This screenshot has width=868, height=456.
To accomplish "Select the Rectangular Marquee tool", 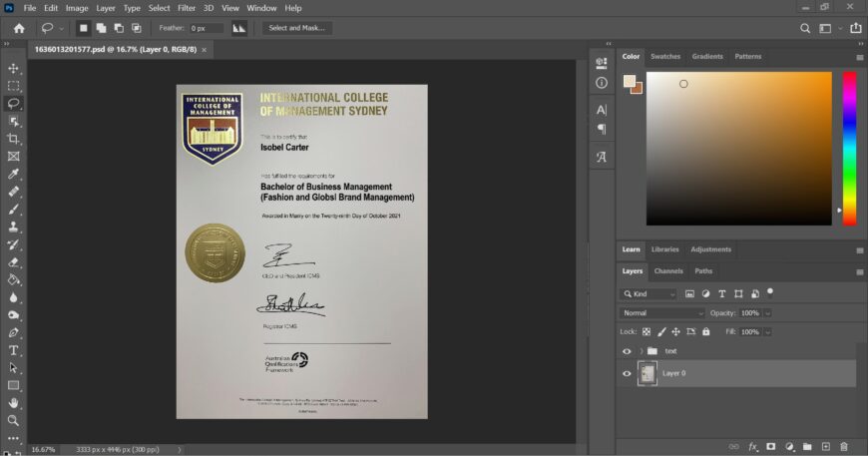I will pyautogui.click(x=13, y=86).
